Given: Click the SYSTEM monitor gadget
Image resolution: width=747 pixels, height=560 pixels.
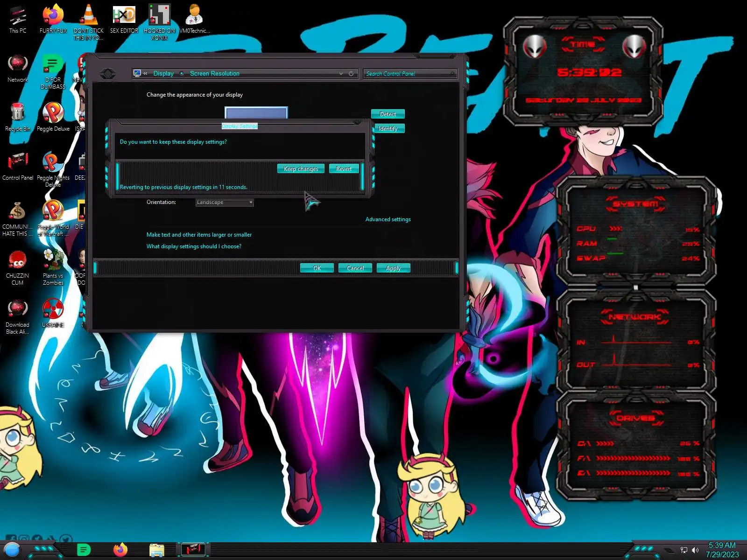Looking at the screenshot, I should click(x=636, y=231).
